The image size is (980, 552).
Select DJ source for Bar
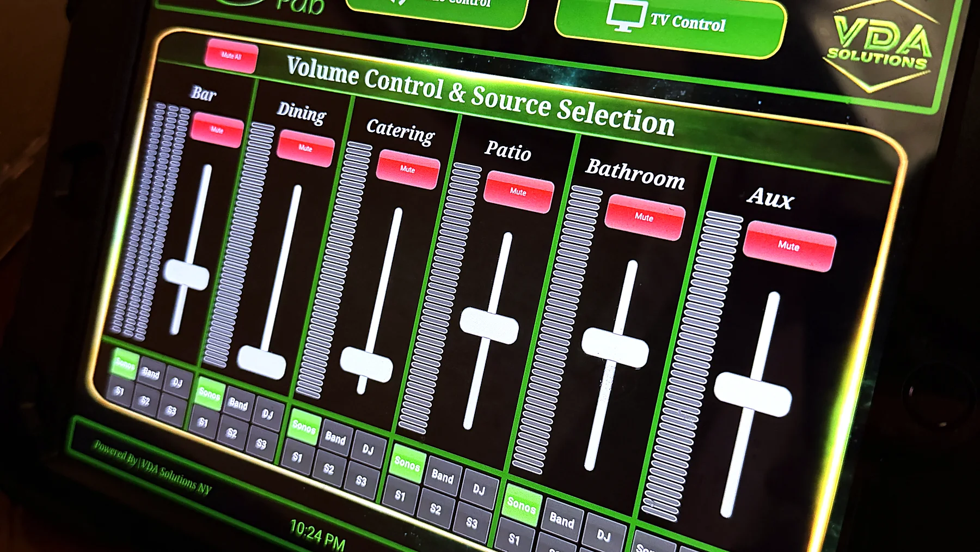[177, 383]
